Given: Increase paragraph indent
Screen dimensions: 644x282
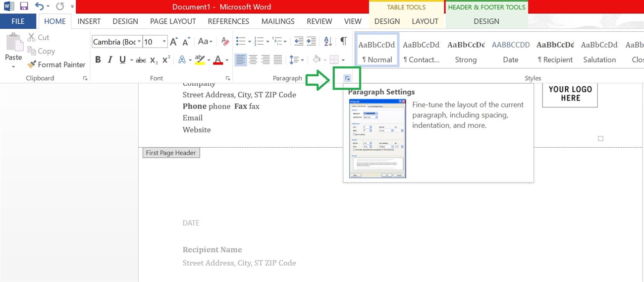Looking at the screenshot, I should click(x=311, y=42).
